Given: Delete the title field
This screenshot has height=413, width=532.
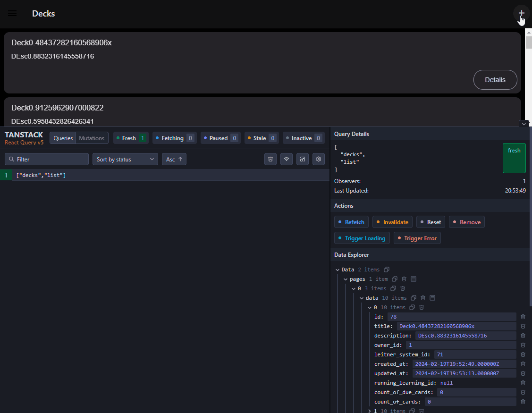Looking at the screenshot, I should point(523,326).
